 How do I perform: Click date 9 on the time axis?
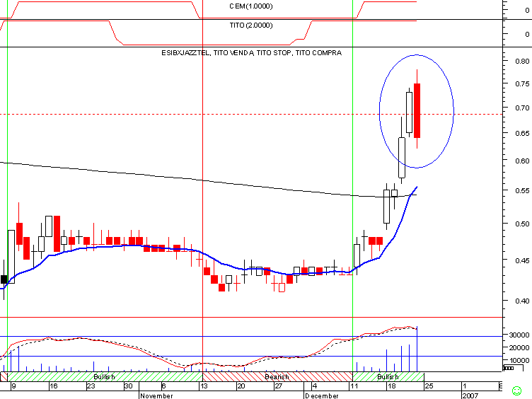pyautogui.click(x=14, y=386)
